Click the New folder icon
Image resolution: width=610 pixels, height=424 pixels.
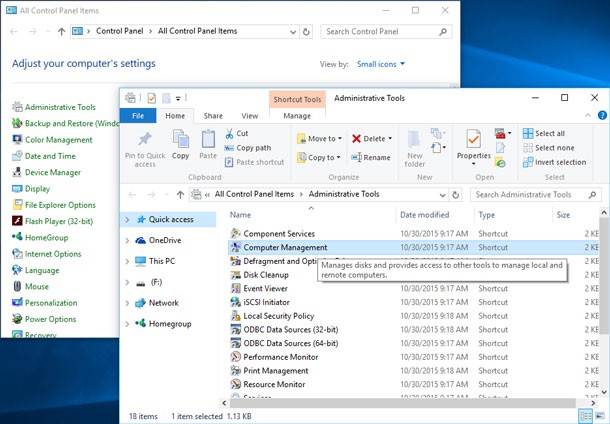(x=414, y=140)
